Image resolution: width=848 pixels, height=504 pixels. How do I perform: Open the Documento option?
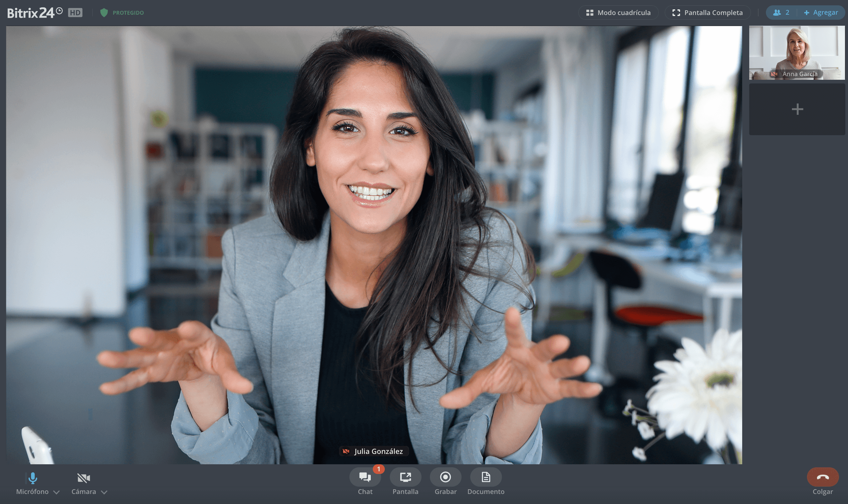486,477
